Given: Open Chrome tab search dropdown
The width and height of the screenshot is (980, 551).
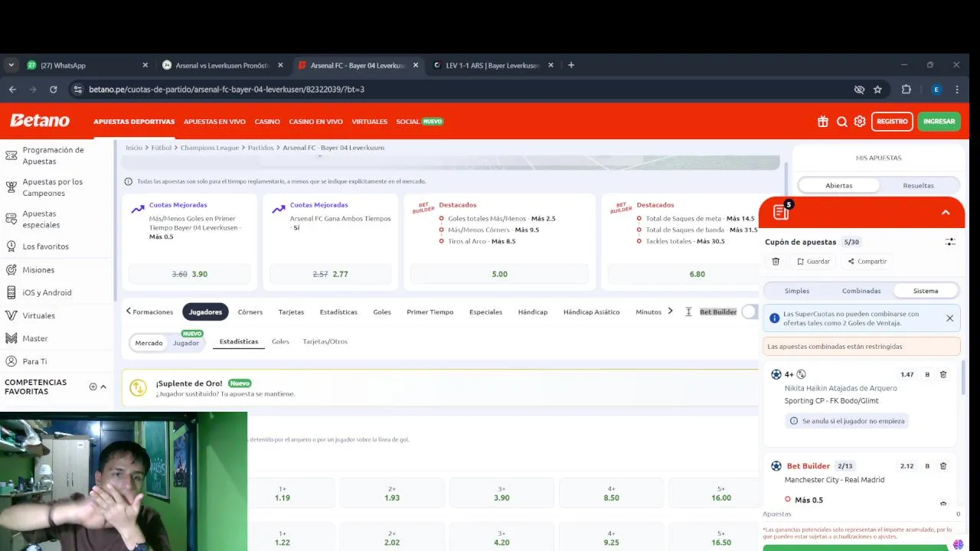Looking at the screenshot, I should pyautogui.click(x=11, y=65).
